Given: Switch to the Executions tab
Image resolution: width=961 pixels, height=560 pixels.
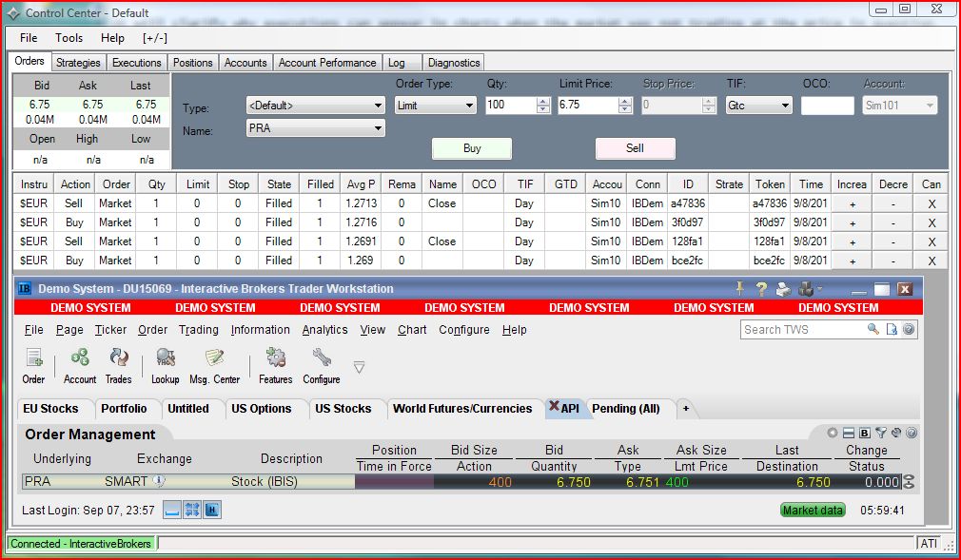Looking at the screenshot, I should [137, 63].
